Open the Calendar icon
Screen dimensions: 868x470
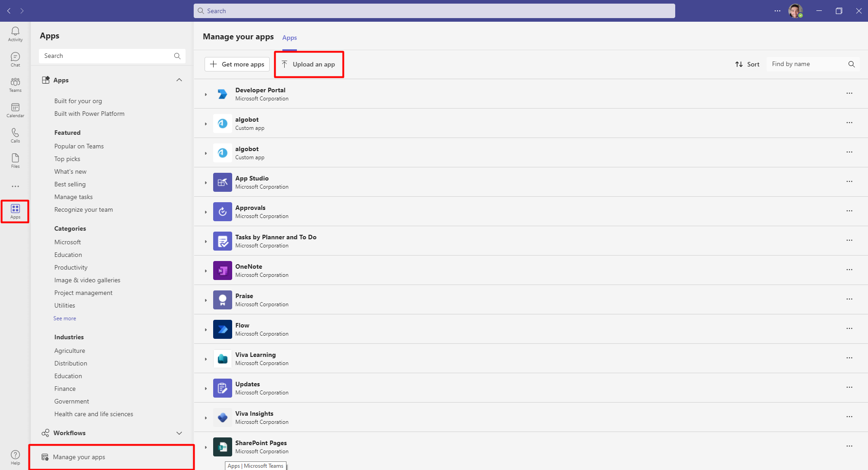pos(15,110)
